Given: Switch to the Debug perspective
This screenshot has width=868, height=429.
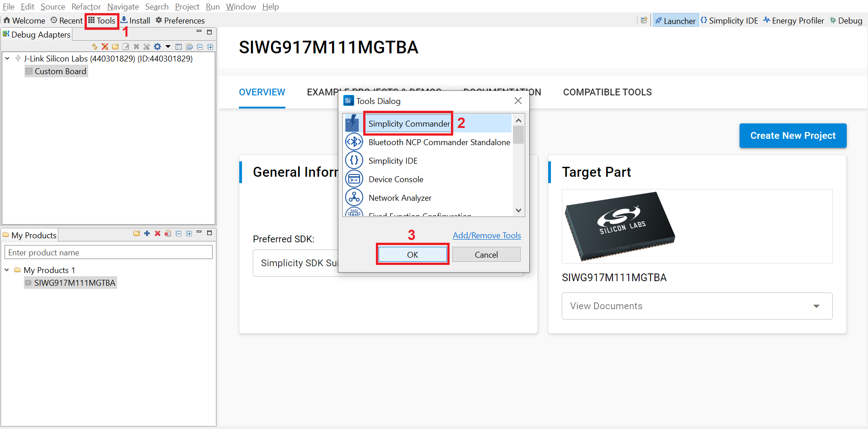Looking at the screenshot, I should (846, 21).
